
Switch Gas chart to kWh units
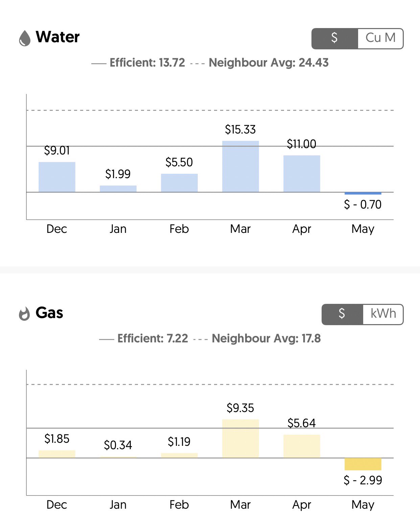click(383, 314)
